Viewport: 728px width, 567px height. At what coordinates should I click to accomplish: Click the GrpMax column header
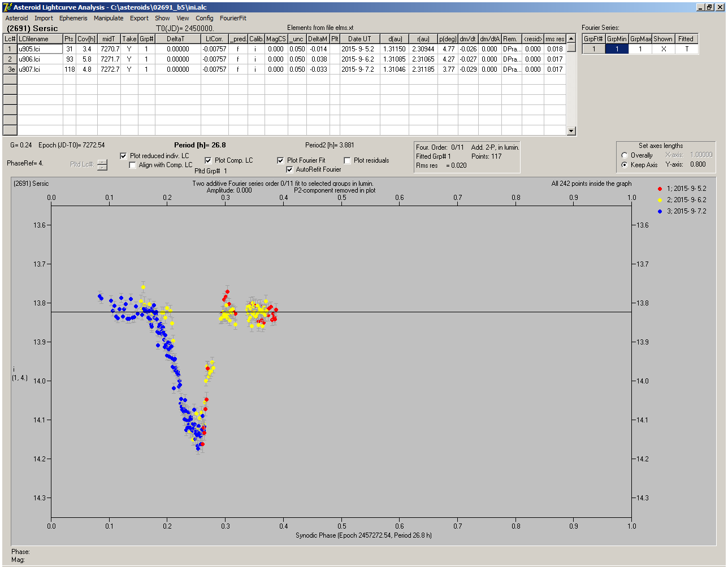pyautogui.click(x=641, y=39)
